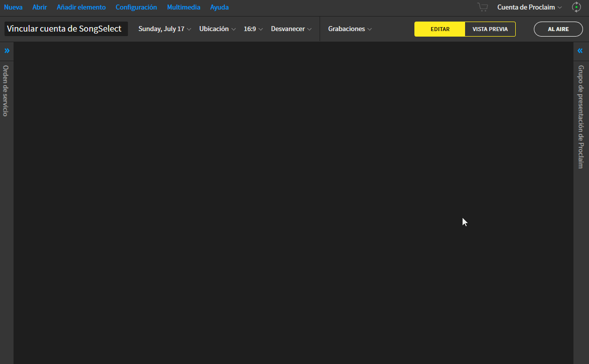Image resolution: width=589 pixels, height=364 pixels.
Task: Click the Grupo de presentación de Proclaim label
Action: (x=581, y=117)
